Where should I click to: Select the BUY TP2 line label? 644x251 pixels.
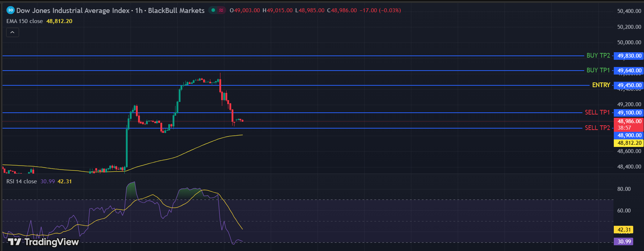(x=598, y=55)
